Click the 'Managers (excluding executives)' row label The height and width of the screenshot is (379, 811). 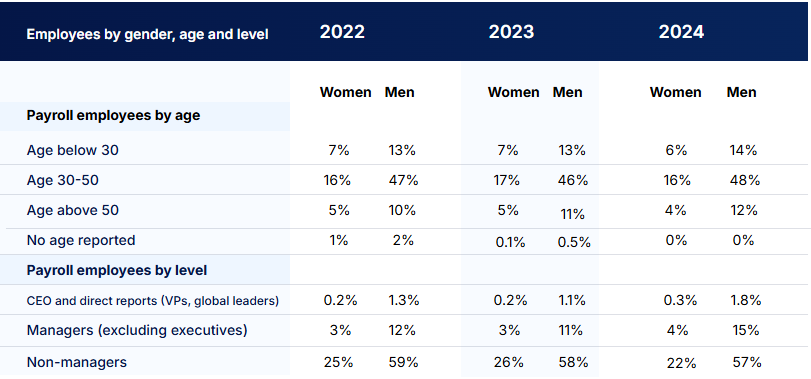[x=137, y=330]
